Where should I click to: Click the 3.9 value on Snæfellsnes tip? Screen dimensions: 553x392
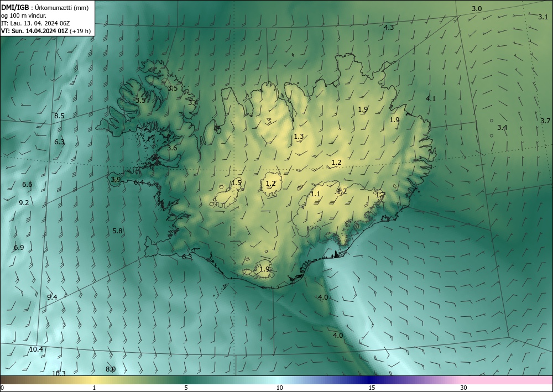pyautogui.click(x=116, y=180)
